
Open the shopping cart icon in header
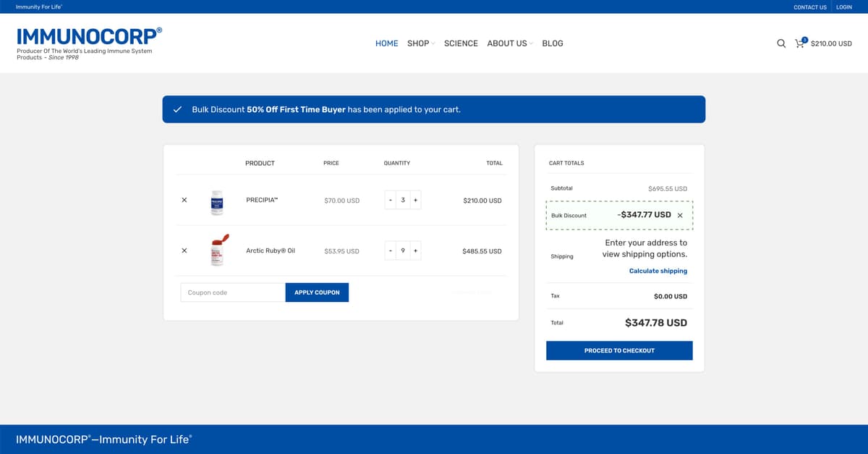coord(800,43)
